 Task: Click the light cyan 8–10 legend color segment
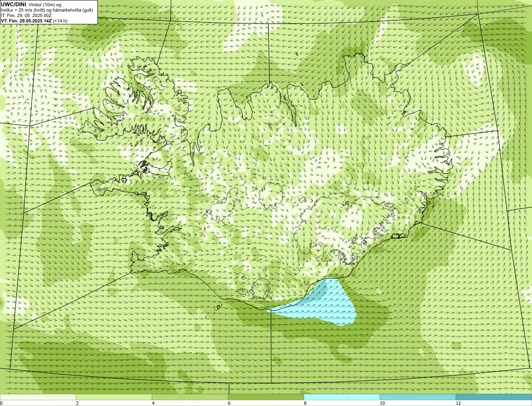[x=342, y=397]
